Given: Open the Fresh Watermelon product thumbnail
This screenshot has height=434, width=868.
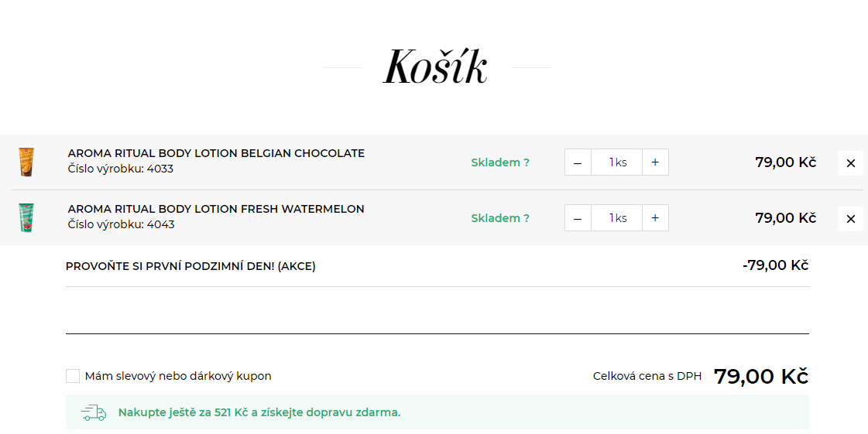Looking at the screenshot, I should click(x=26, y=218).
